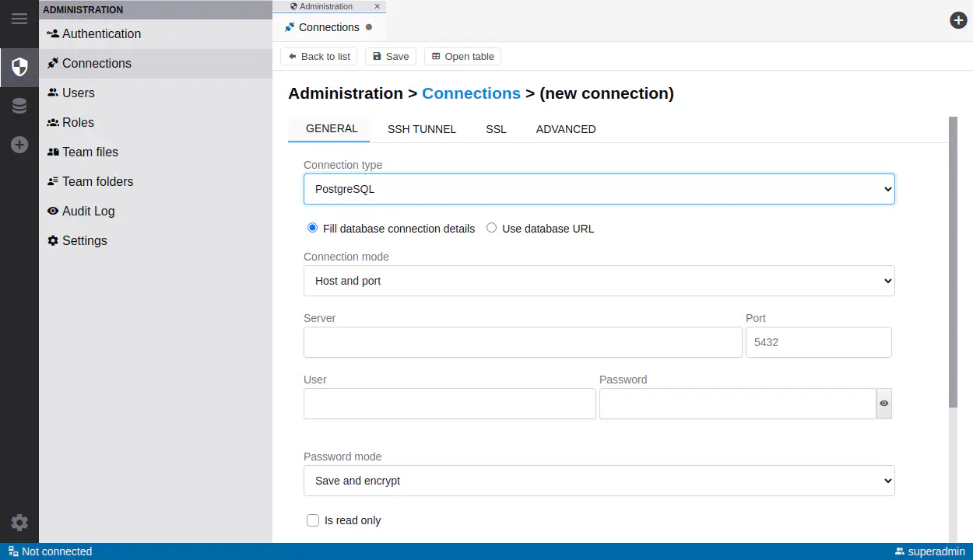Enable the Is read only checkbox

click(313, 520)
